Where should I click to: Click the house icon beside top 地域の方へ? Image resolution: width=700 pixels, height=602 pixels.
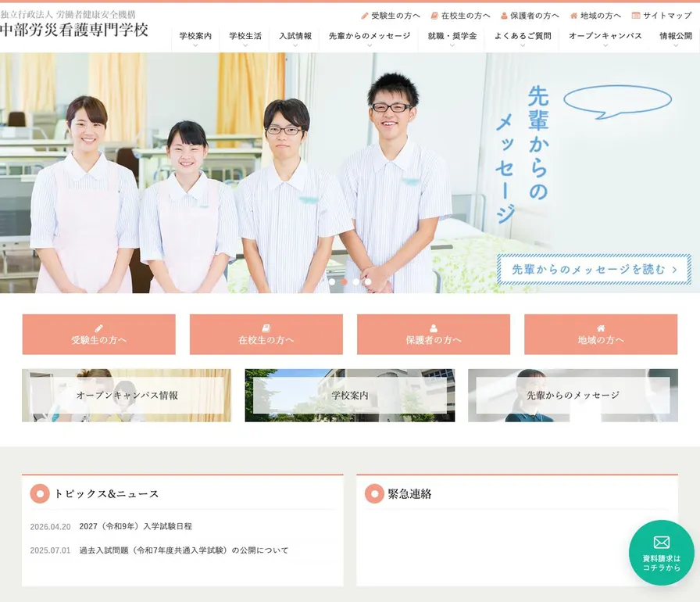(x=574, y=16)
